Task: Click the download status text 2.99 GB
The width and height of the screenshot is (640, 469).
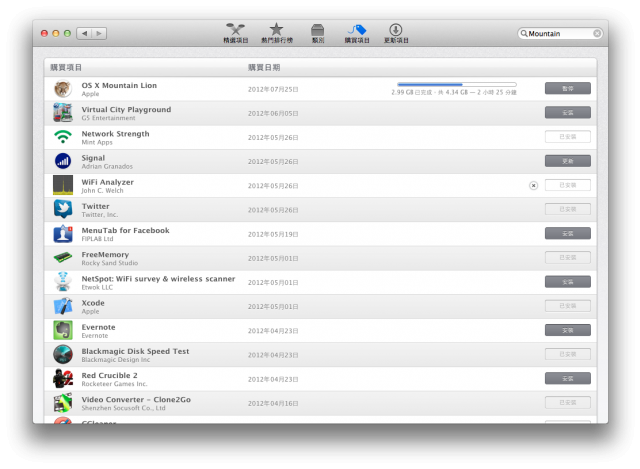Action: point(453,92)
